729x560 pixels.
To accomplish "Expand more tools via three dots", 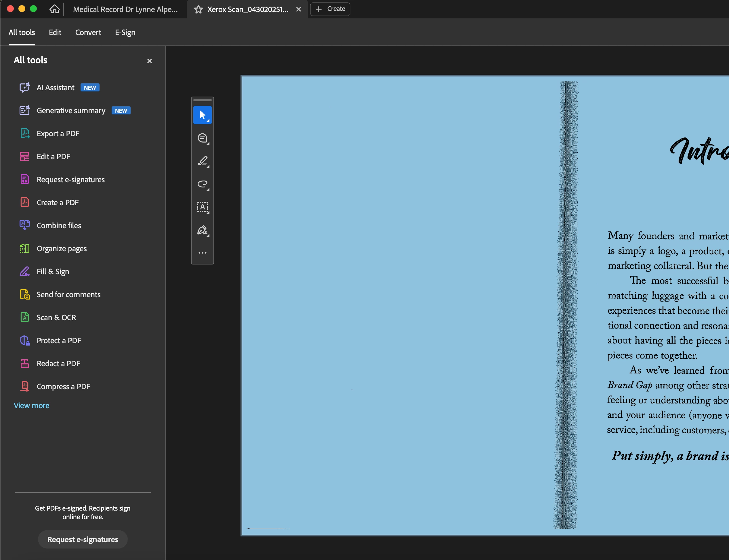I will click(202, 253).
